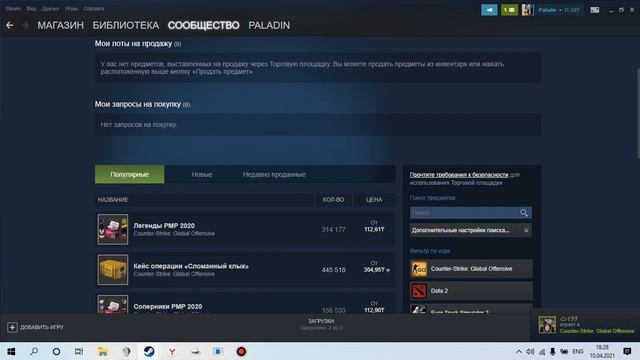Open the Paladin account dropdown
640x360 pixels.
[x=558, y=10]
